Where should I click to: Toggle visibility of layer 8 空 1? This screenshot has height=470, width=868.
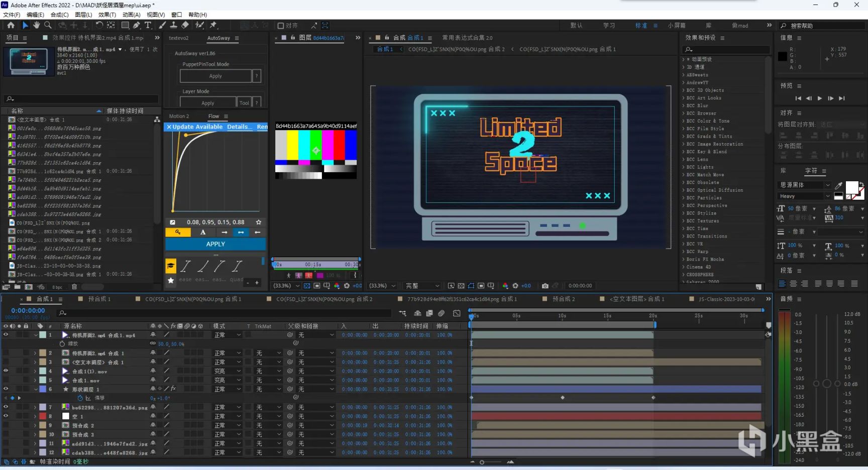pos(6,416)
